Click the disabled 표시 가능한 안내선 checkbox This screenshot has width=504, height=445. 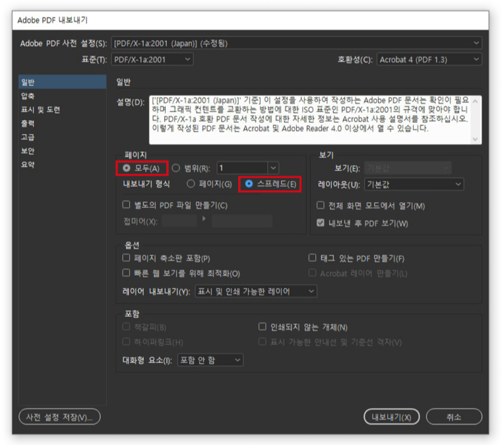coord(263,341)
